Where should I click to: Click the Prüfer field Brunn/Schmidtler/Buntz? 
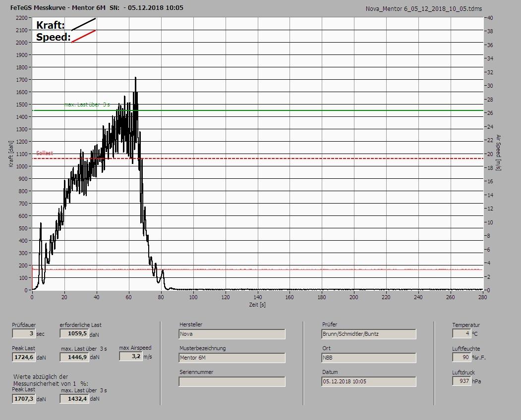369,334
